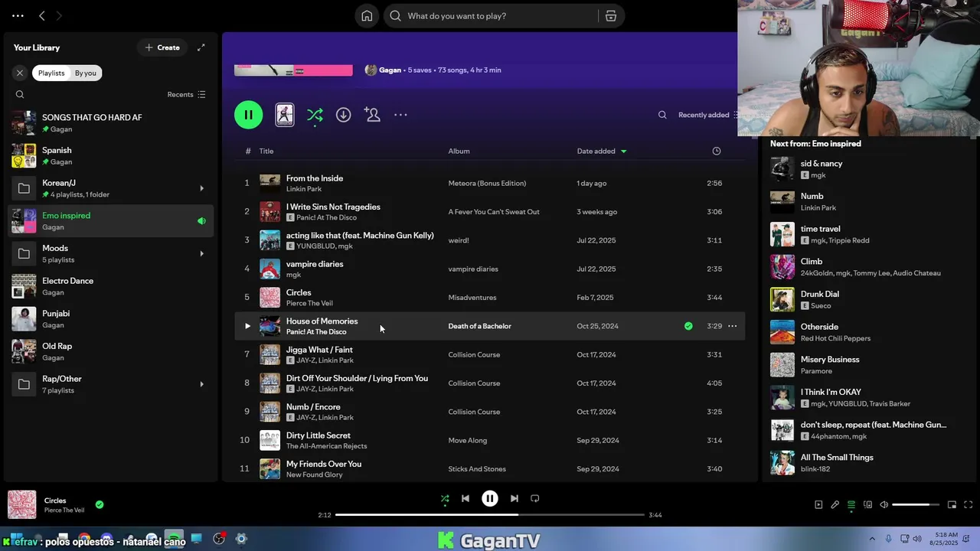980x551 pixels.
Task: Enter full screen player mode
Action: tap(968, 505)
